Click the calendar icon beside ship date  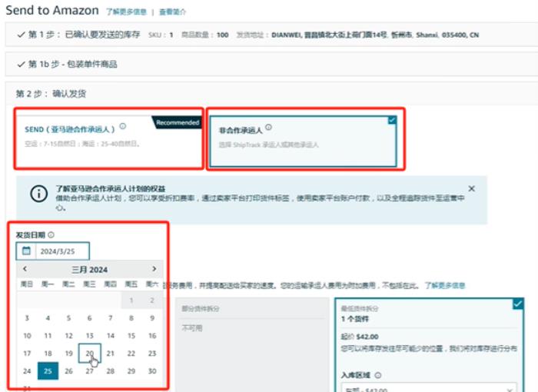coord(25,251)
